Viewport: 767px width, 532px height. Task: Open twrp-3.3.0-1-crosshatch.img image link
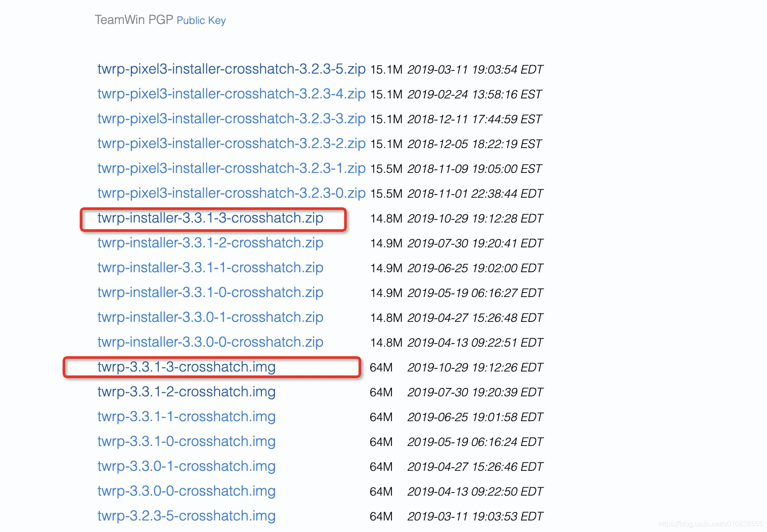click(x=186, y=466)
